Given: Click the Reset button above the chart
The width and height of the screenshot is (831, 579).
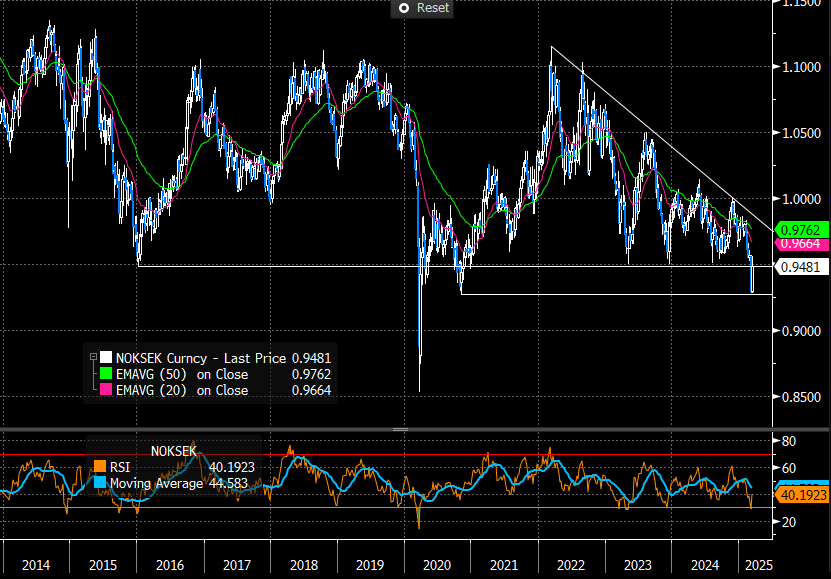Looking at the screenshot, I should pyautogui.click(x=424, y=8).
